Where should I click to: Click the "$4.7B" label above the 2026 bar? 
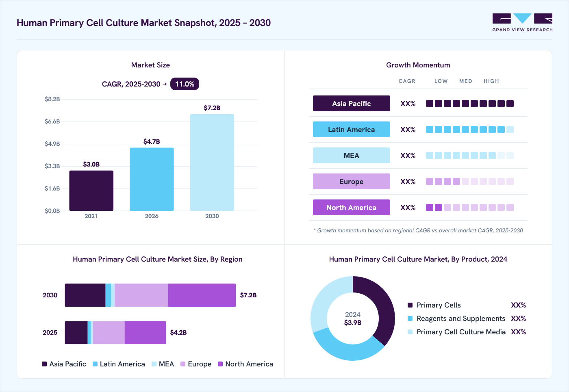click(x=152, y=142)
